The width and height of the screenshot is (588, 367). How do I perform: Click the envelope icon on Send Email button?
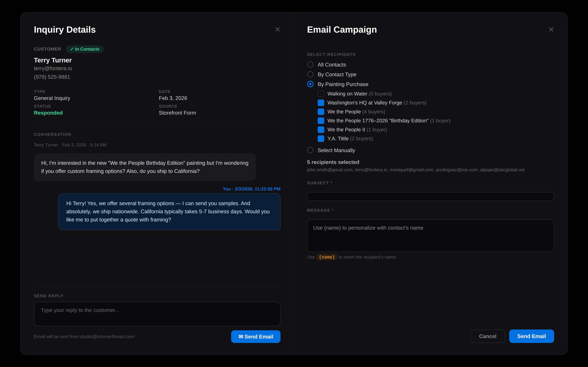pos(241,336)
